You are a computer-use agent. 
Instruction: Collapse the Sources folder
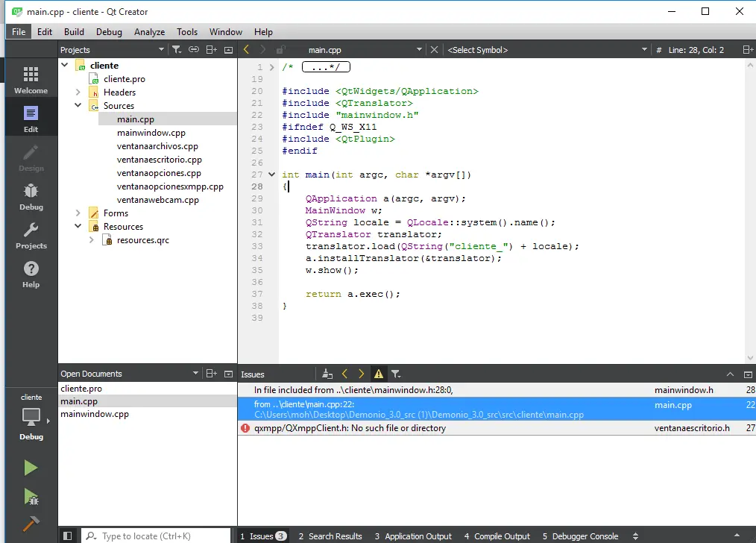pyautogui.click(x=78, y=106)
